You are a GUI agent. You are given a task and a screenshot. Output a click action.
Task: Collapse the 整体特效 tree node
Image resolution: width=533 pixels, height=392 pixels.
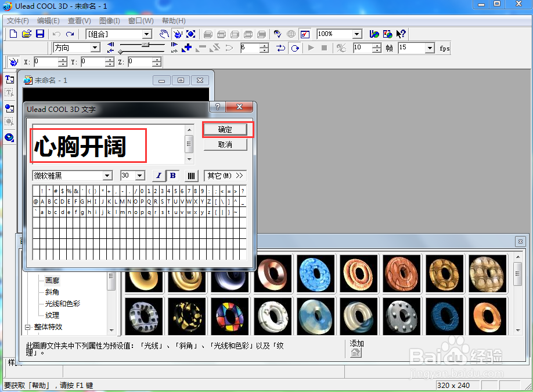(x=27, y=327)
